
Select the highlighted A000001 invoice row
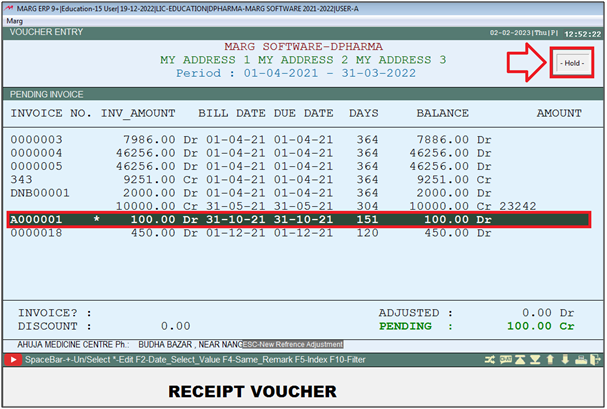pos(299,219)
